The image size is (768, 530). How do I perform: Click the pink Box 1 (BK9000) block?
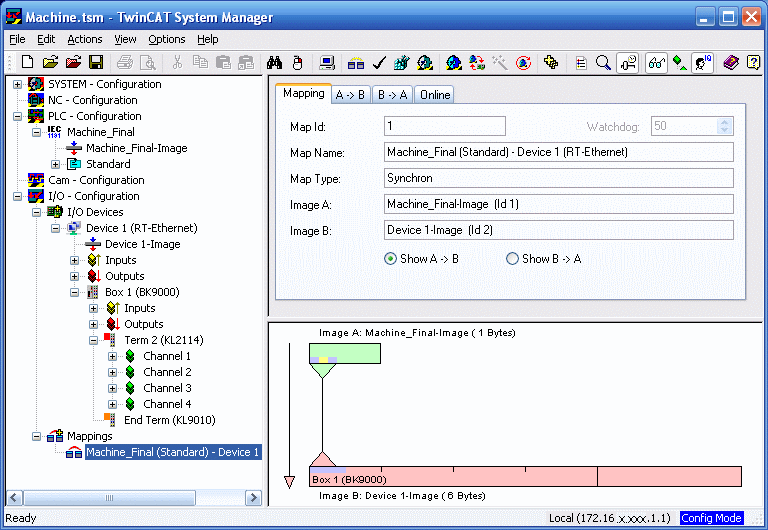(453, 476)
